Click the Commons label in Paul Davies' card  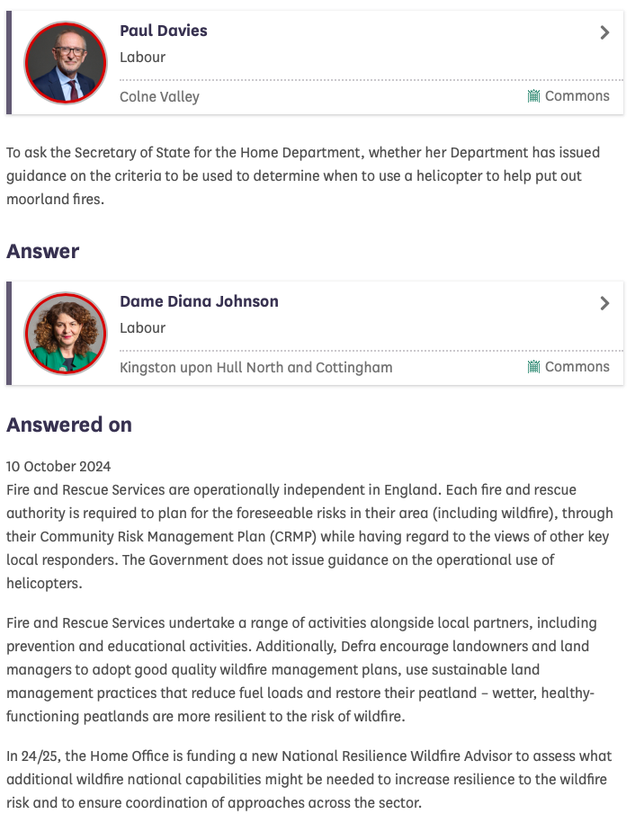coord(577,96)
